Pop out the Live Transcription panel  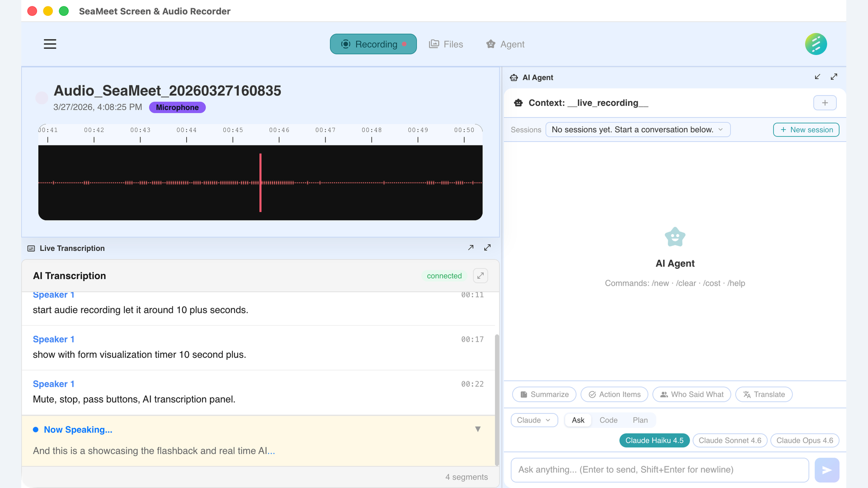(471, 248)
